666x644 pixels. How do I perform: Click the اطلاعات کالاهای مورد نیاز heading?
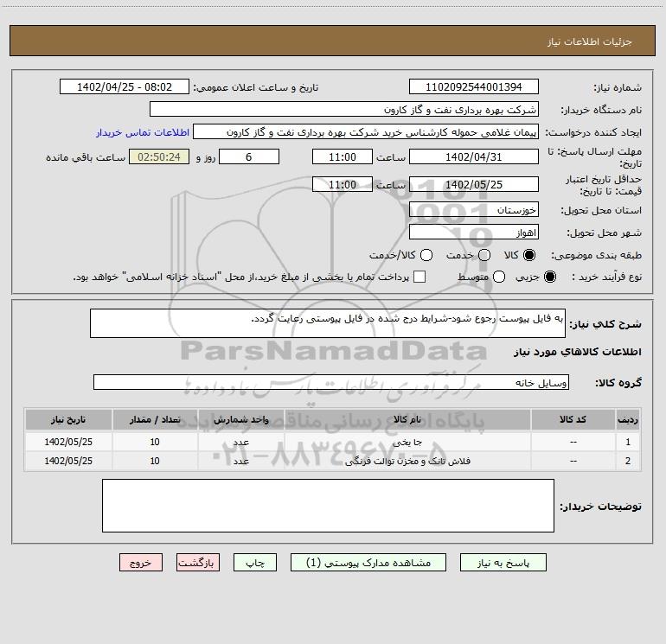pos(578,352)
